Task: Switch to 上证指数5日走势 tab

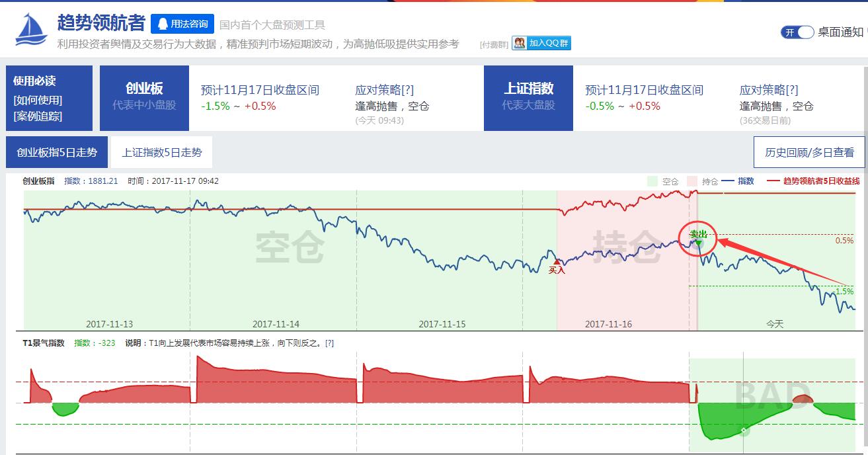Action: [x=162, y=152]
